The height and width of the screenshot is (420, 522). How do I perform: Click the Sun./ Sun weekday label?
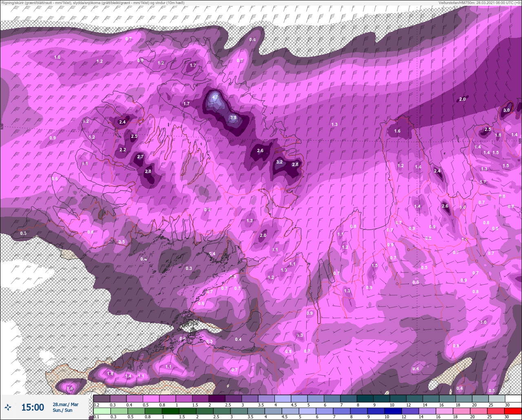coord(62,410)
